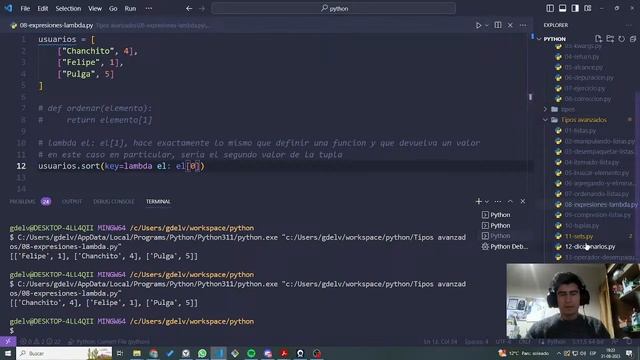Open the View menu
This screenshot has height=360, width=640.
click(x=95, y=8)
